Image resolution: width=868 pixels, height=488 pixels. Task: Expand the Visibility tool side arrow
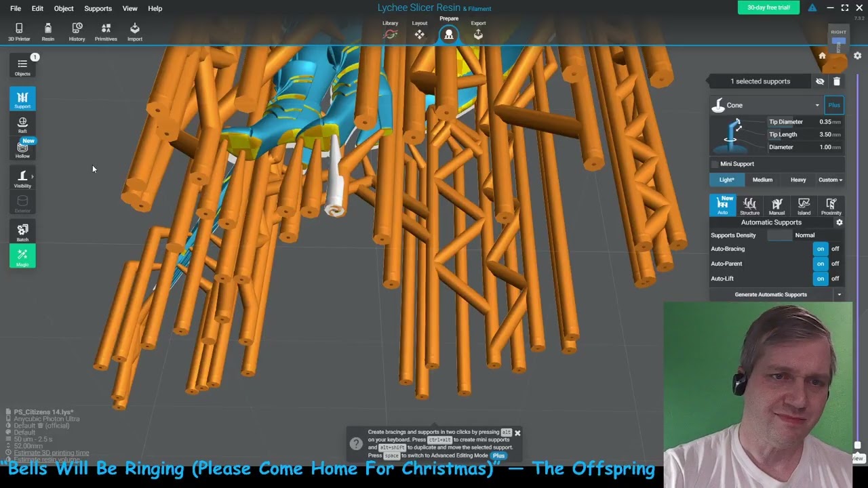pos(33,177)
